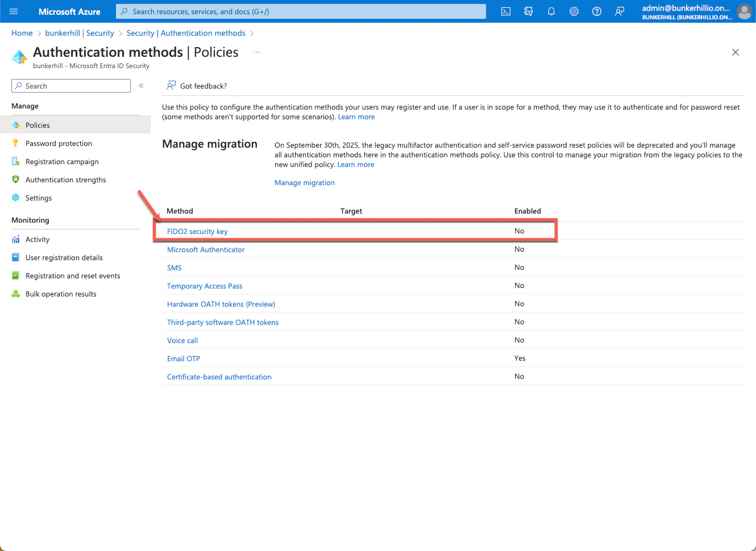This screenshot has height=551, width=756.
Task: Click the Authentication methods blade icon
Action: click(19, 57)
